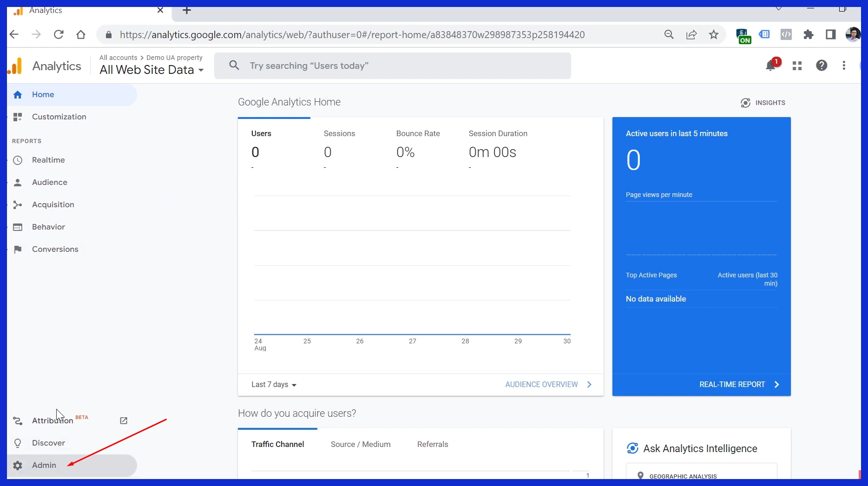Viewport: 868px width, 486px height.
Task: Share this page from the address bar
Action: [x=691, y=34]
